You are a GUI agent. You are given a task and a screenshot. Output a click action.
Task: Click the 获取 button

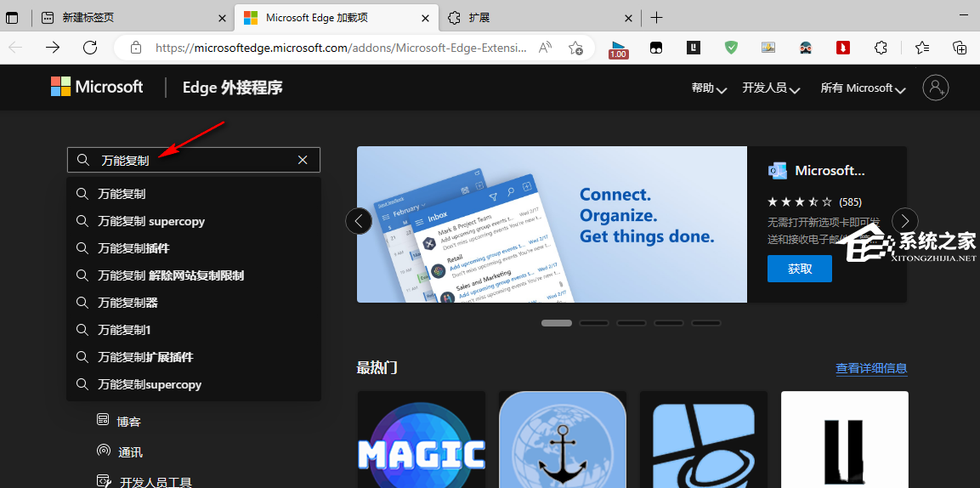[799, 269]
